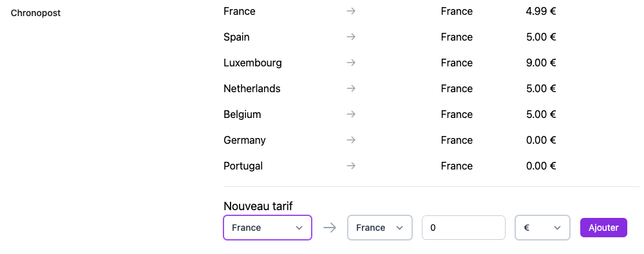Click the arrow icon in the Luxembourg row

click(x=351, y=63)
